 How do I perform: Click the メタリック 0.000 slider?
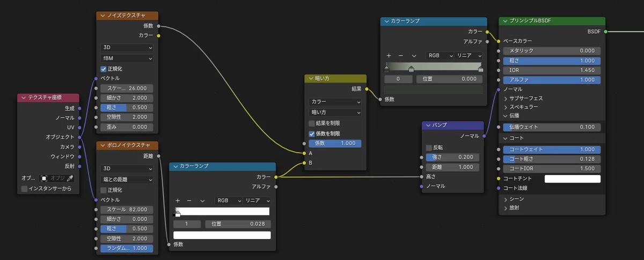552,50
